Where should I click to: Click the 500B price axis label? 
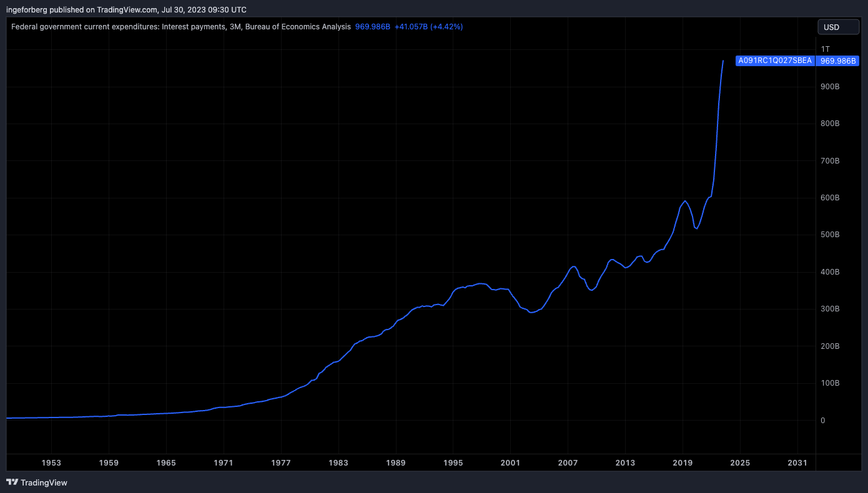830,235
